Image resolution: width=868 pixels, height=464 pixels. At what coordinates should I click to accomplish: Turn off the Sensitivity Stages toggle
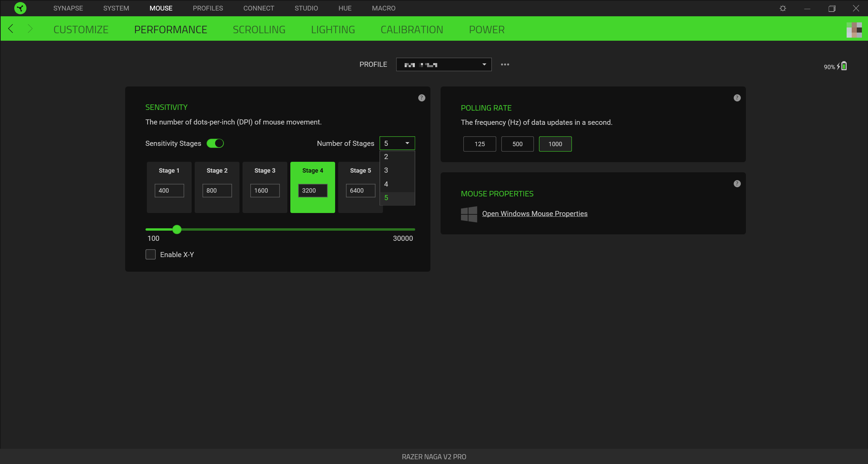(x=215, y=143)
